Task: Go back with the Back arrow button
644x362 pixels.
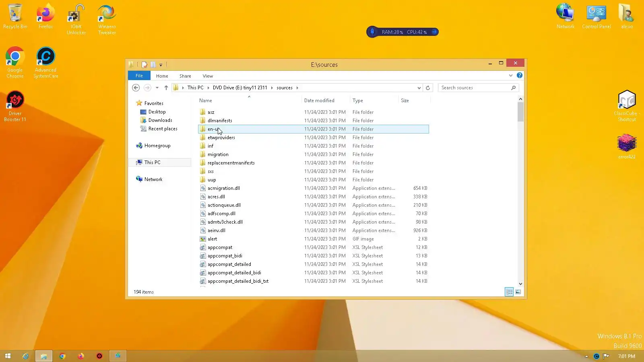Action: tap(136, 88)
